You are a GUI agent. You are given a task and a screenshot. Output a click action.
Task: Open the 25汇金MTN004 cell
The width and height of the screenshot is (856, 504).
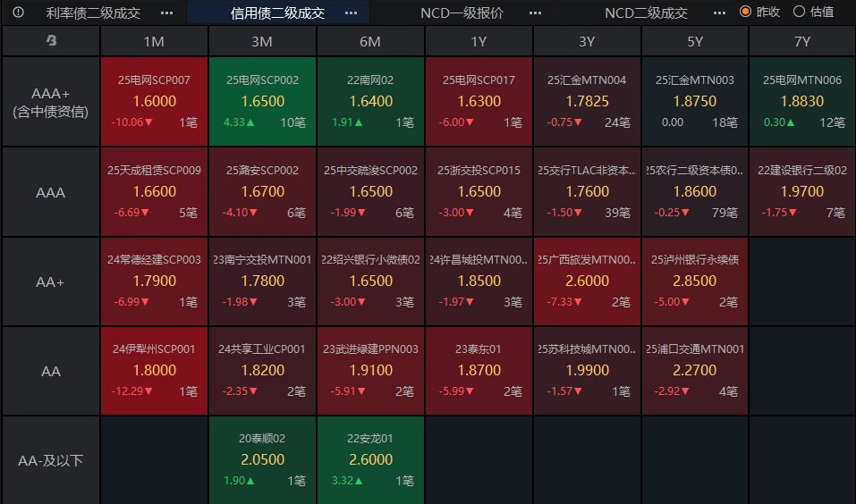pos(587,102)
